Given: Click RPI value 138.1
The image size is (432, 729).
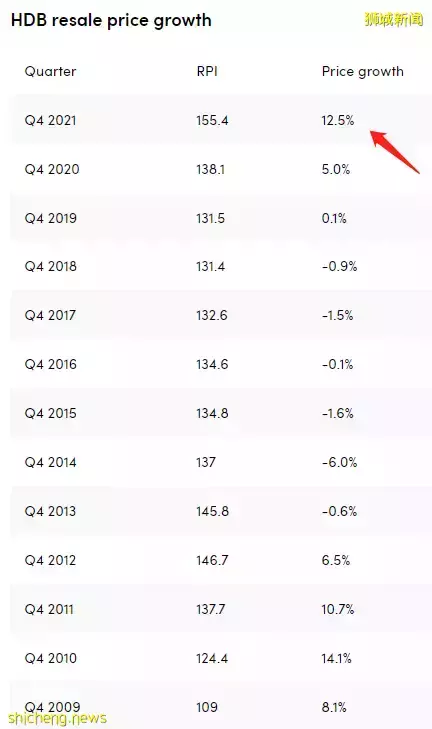Looking at the screenshot, I should pos(210,169).
